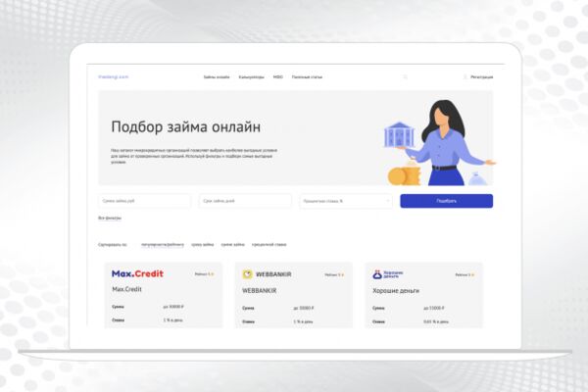Viewport: 588px width, 392px height.
Task: Click the rating star on Max.Credit card
Action: [213, 274]
